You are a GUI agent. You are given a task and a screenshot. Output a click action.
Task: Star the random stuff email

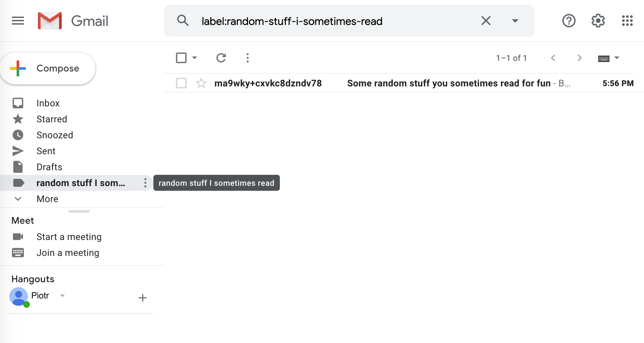click(201, 83)
